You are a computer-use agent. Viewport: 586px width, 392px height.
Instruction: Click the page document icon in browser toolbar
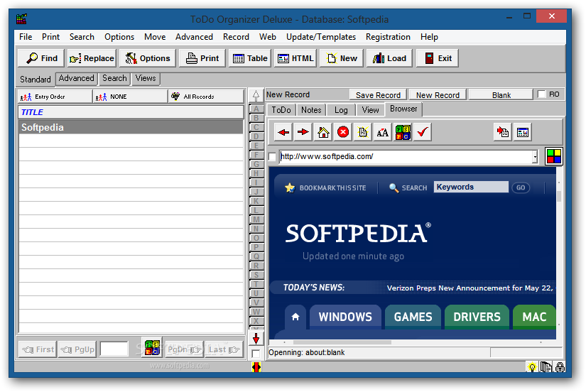363,132
